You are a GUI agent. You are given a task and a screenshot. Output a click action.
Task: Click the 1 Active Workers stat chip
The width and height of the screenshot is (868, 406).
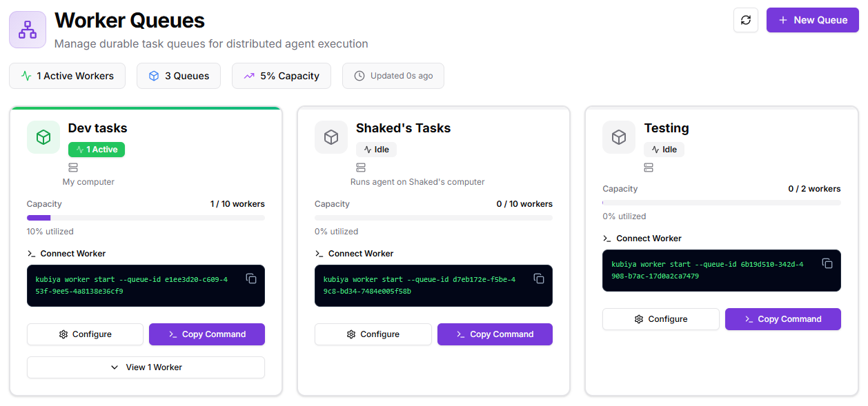click(67, 76)
